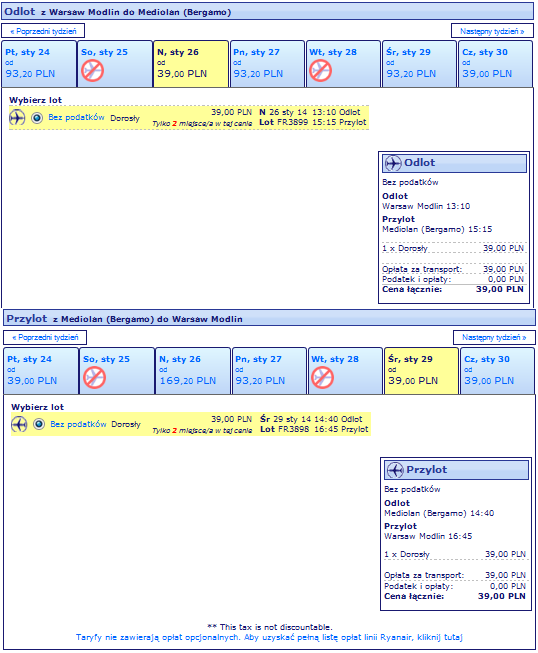Click the 'This tax is not discountable' note
The width and height of the screenshot is (538, 653).
coord(269,627)
